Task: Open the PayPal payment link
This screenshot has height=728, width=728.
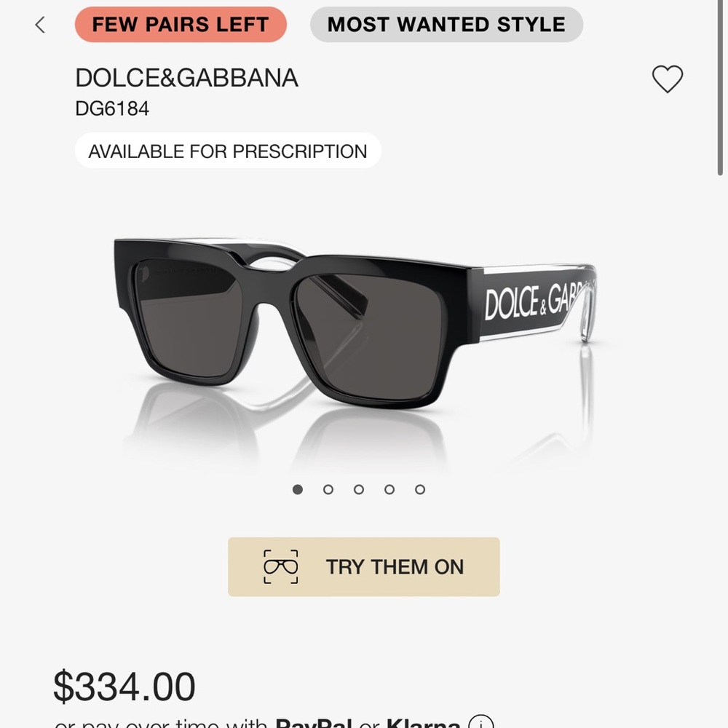Action: tap(314, 724)
